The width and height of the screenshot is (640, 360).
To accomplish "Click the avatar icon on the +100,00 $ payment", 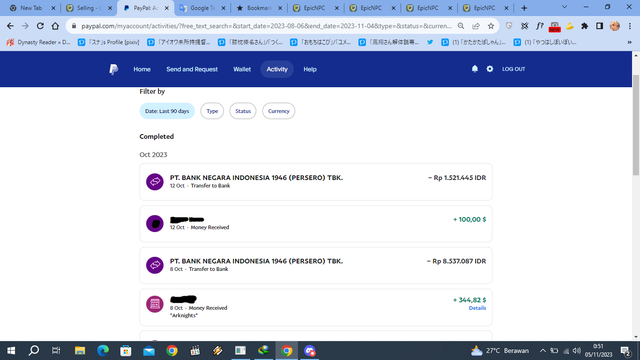I will (155, 223).
